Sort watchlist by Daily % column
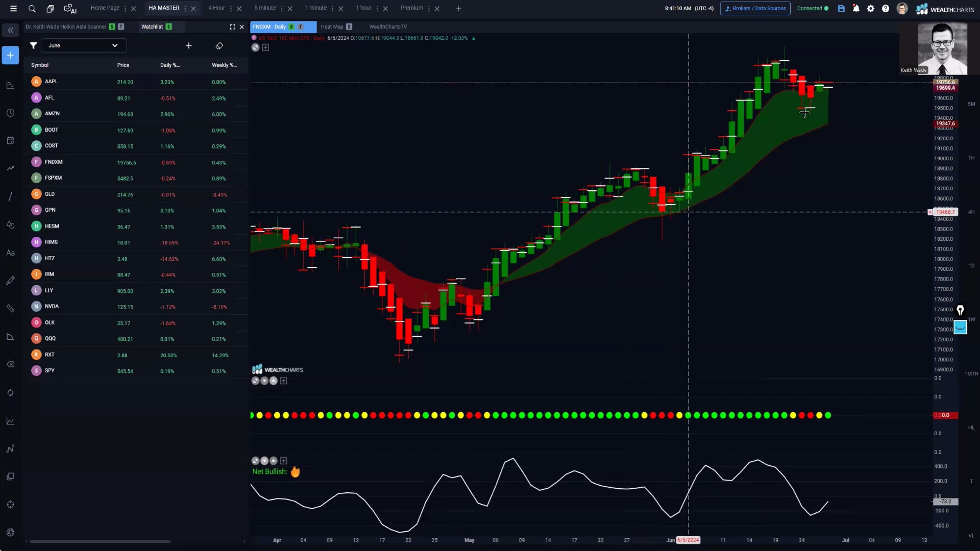980x551 pixels. click(x=169, y=65)
